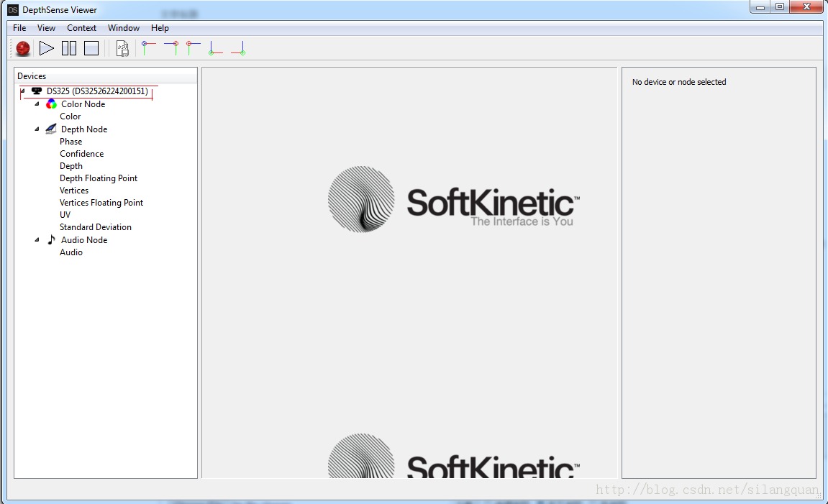This screenshot has height=504, width=828.
Task: Collapse the Depth Node expander arrow
Action: tap(37, 129)
